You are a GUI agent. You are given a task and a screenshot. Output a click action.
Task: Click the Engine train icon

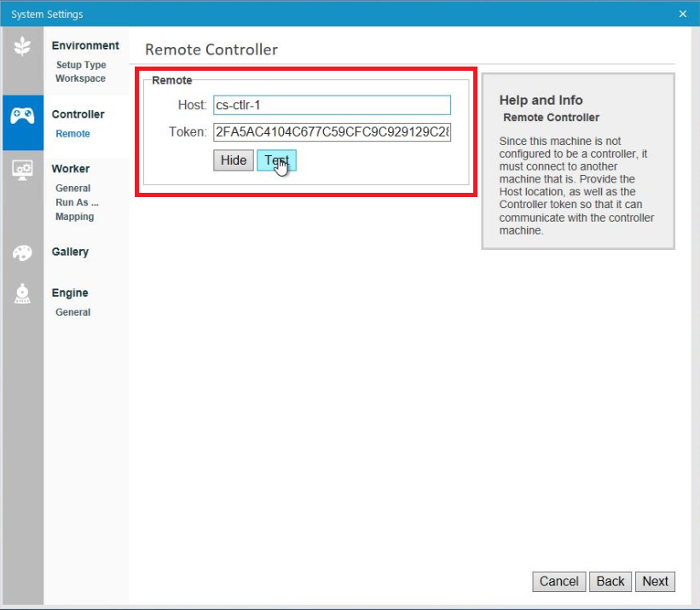pos(23,293)
